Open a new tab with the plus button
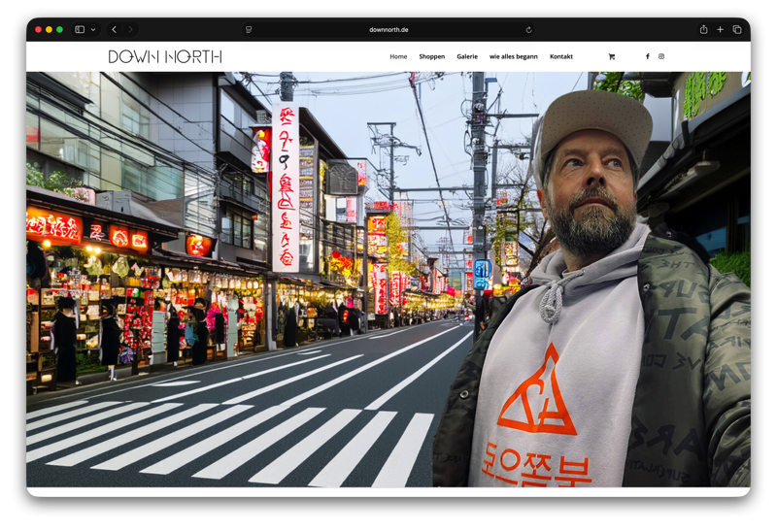The image size is (777, 532). pos(720,30)
